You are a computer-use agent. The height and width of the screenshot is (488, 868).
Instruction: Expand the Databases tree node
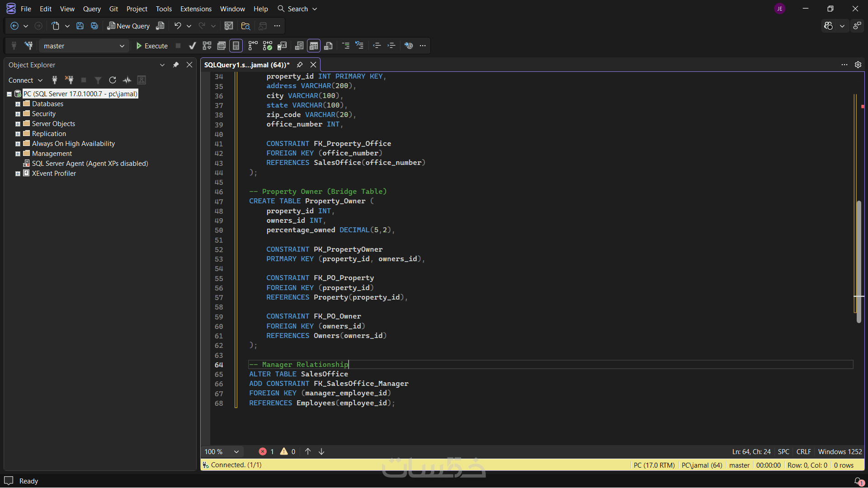pos(18,104)
